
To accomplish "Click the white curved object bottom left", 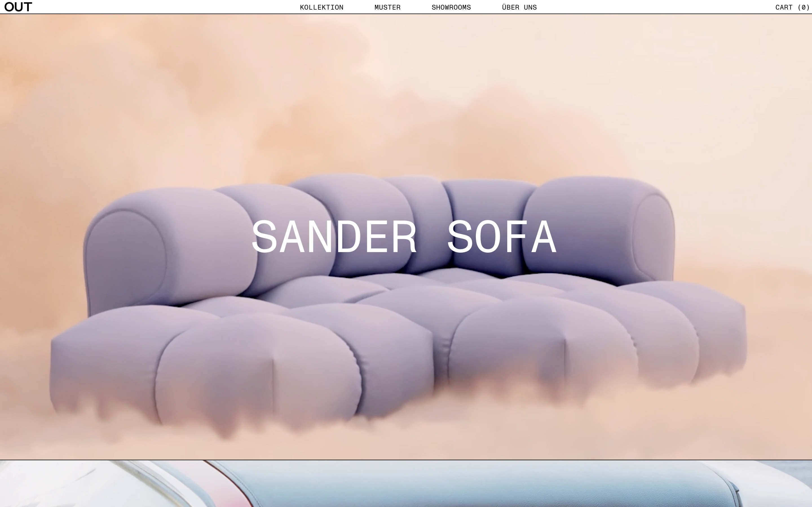I will 84,484.
